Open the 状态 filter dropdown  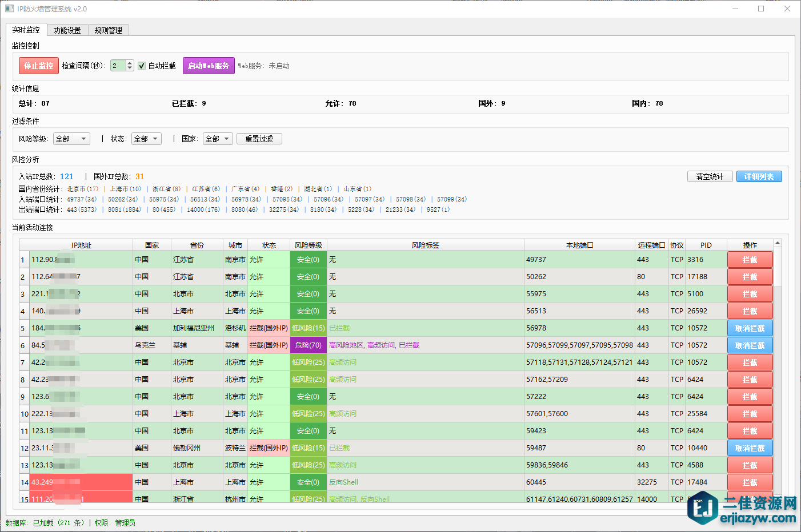click(146, 139)
